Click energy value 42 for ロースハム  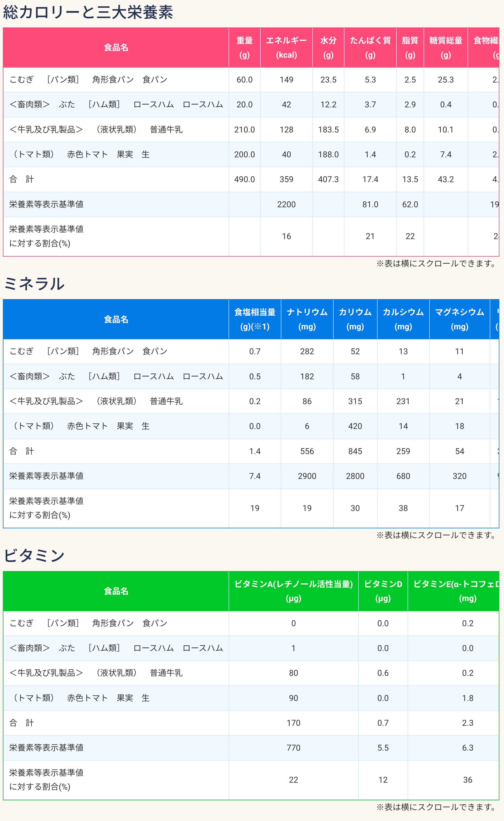[x=286, y=105]
